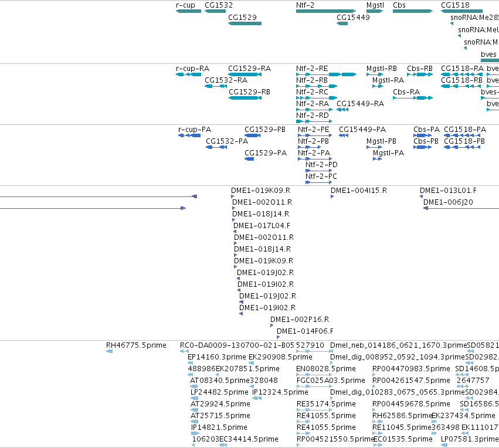499x448 pixels.
Task: Select the CG1529 gene label
Action: [243, 18]
